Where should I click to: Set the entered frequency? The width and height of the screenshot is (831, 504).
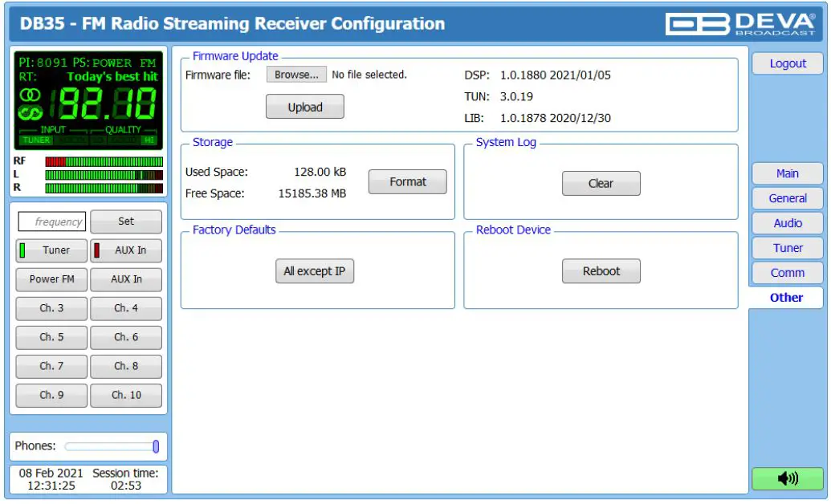(x=126, y=222)
